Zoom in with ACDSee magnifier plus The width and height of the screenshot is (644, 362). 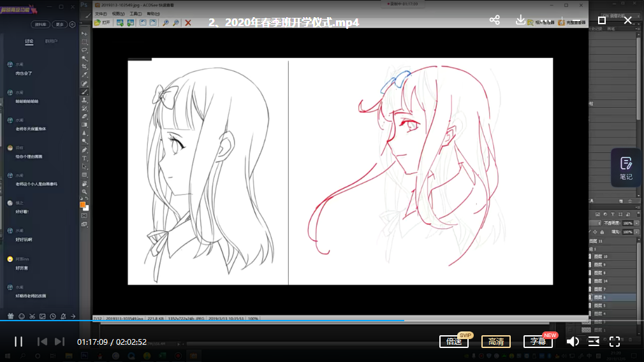point(166,22)
